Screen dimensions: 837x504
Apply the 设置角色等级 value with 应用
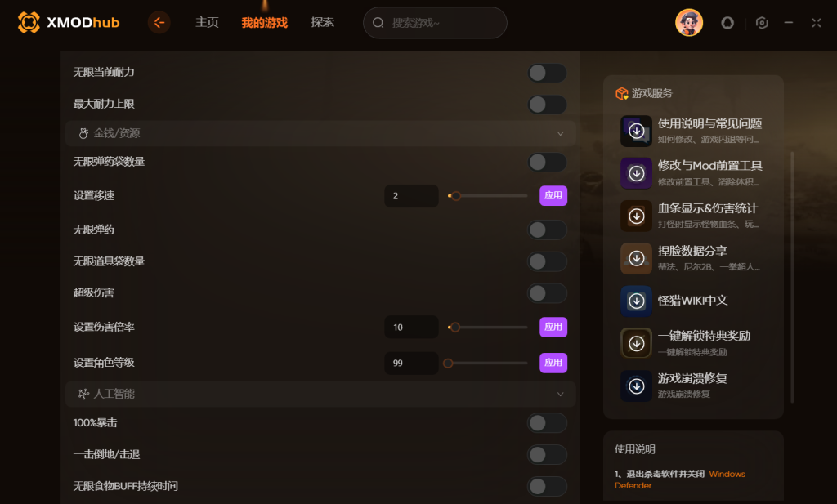click(553, 364)
